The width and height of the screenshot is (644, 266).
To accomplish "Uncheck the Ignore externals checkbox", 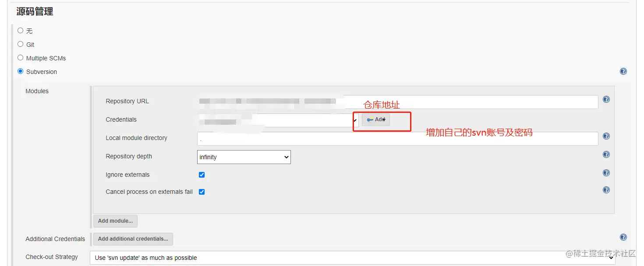I will click(202, 174).
